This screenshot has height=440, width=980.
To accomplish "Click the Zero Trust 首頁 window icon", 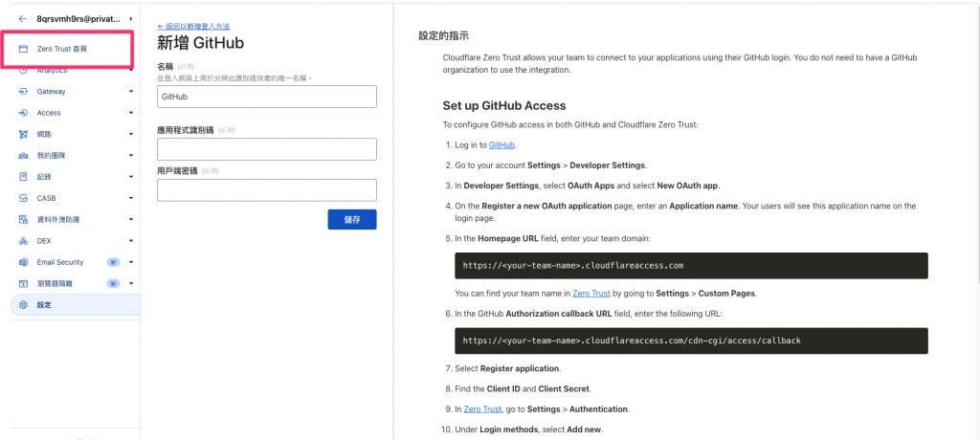I will 23,48.
